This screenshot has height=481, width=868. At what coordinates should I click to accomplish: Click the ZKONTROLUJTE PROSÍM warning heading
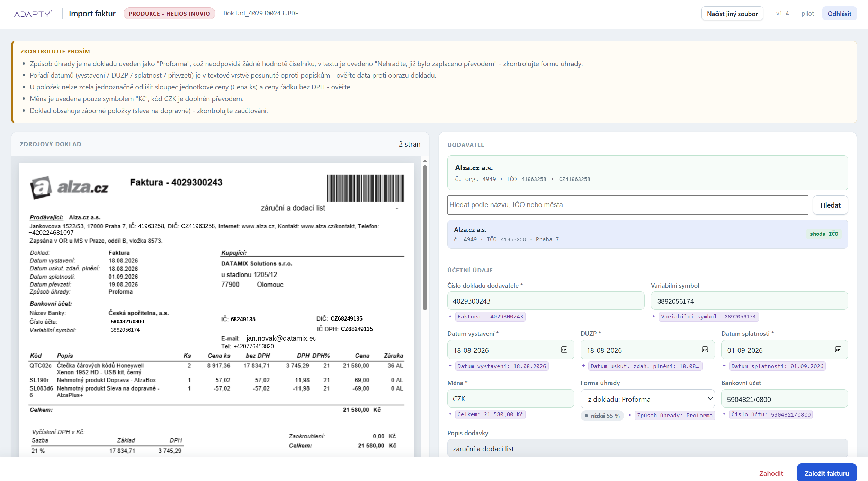[x=55, y=51]
